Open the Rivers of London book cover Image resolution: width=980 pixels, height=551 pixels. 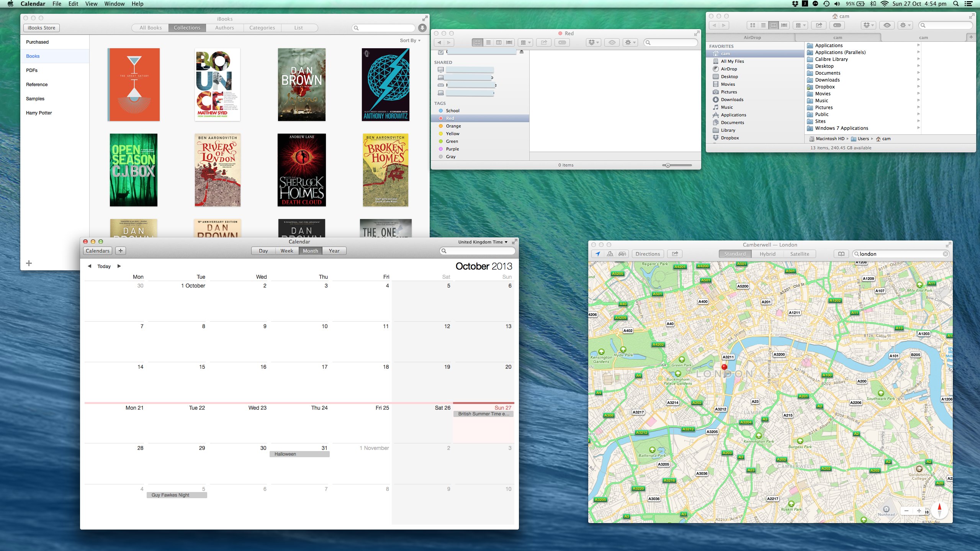point(218,170)
